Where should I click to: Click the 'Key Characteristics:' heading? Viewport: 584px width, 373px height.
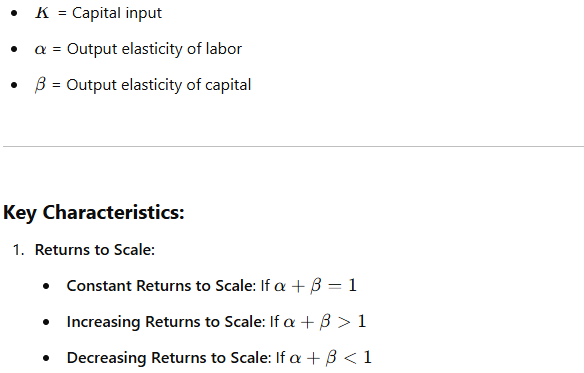pos(94,212)
